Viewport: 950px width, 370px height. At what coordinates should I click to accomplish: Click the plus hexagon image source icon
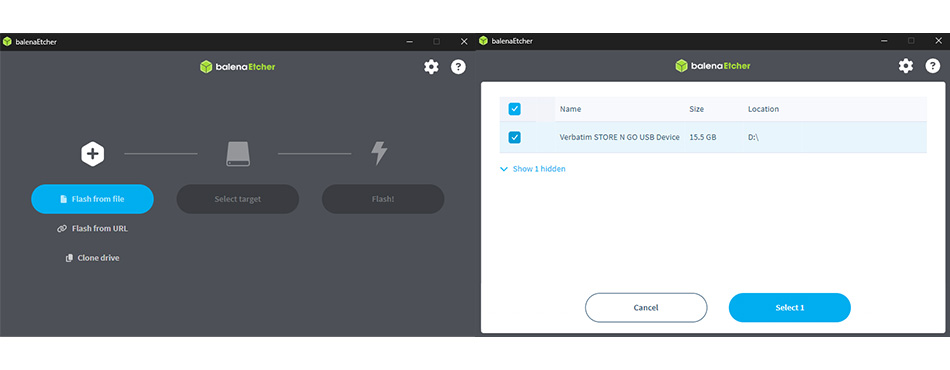(92, 154)
